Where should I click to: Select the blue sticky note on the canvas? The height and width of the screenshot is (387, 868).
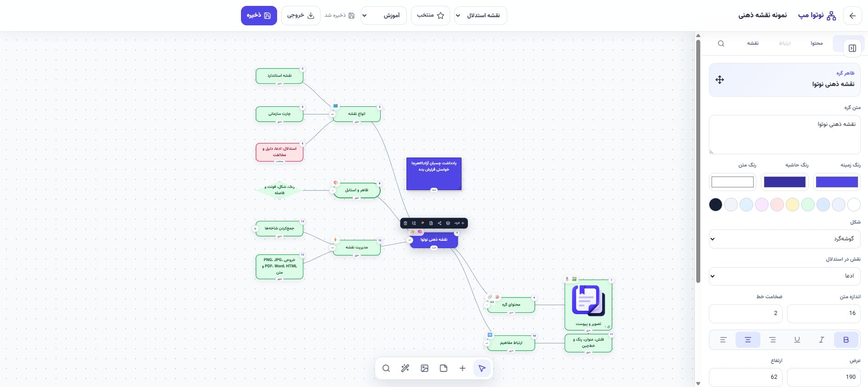click(434, 174)
